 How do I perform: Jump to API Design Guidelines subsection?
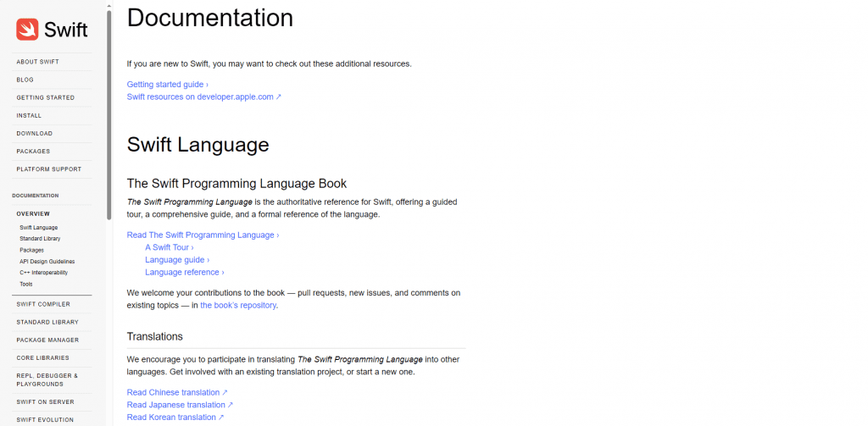pyautogui.click(x=47, y=261)
